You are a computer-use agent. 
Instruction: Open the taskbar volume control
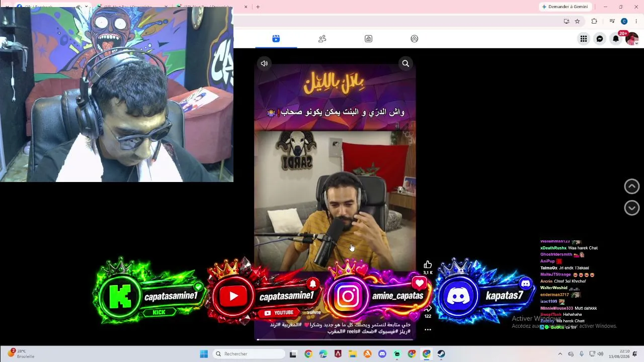(600, 354)
